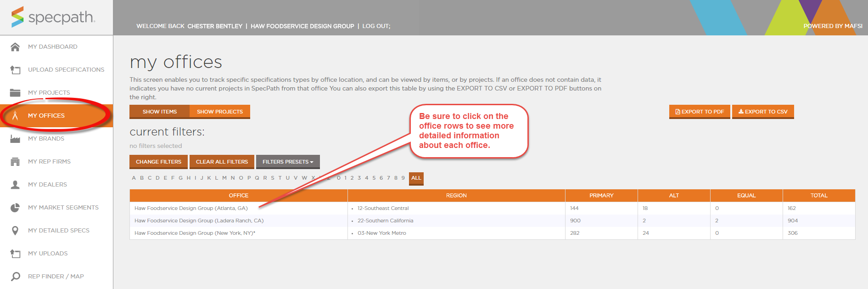Filter offices by digit 5

tap(374, 178)
